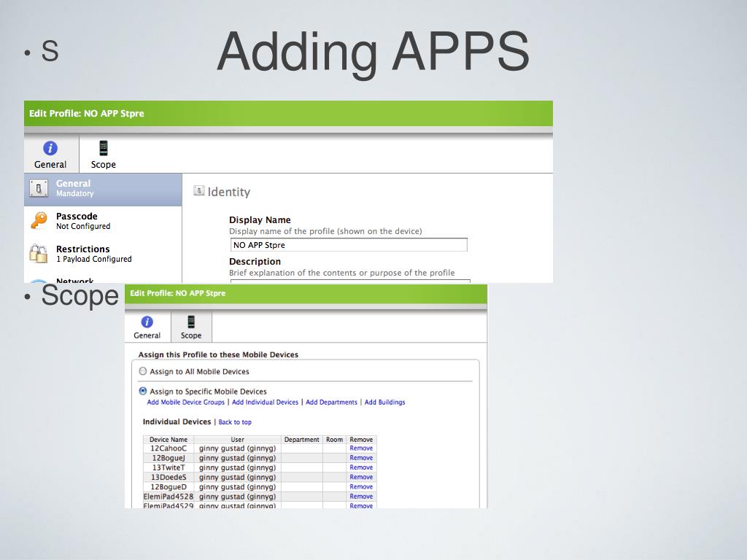747x560 pixels.
Task: Select device name ElemiPad4528
Action: click(169, 496)
